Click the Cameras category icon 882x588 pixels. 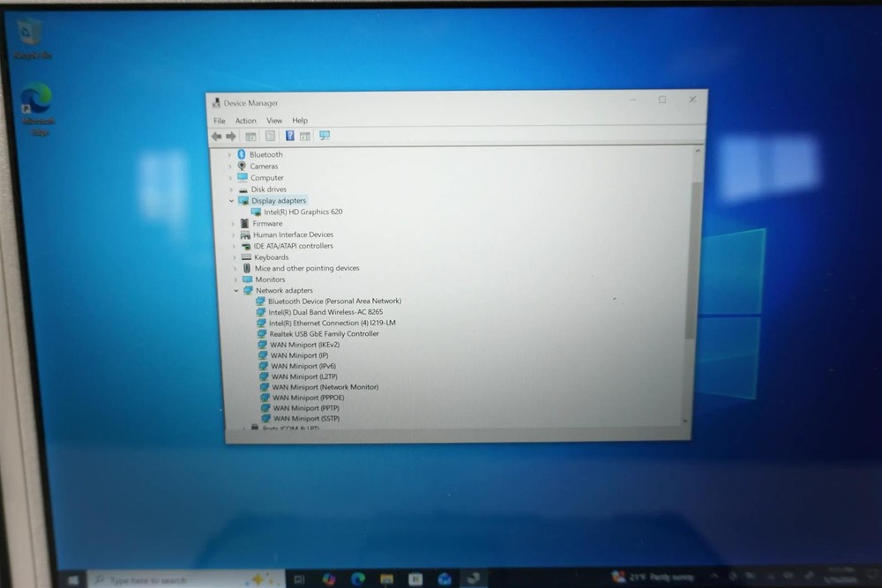[242, 166]
